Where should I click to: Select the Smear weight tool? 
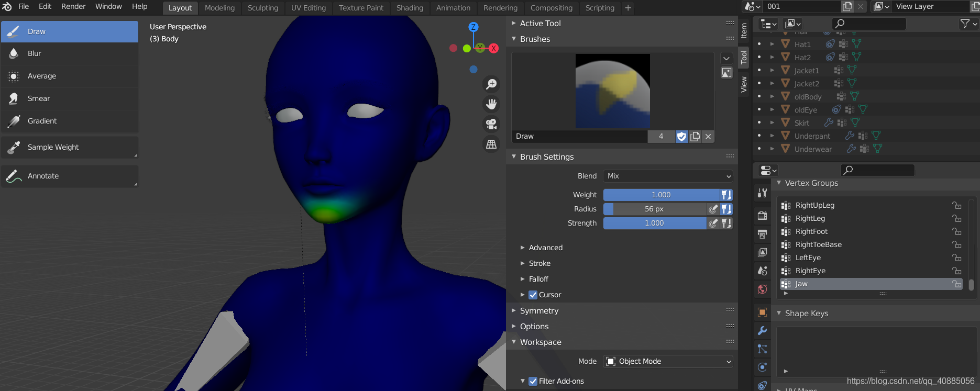pyautogui.click(x=70, y=98)
